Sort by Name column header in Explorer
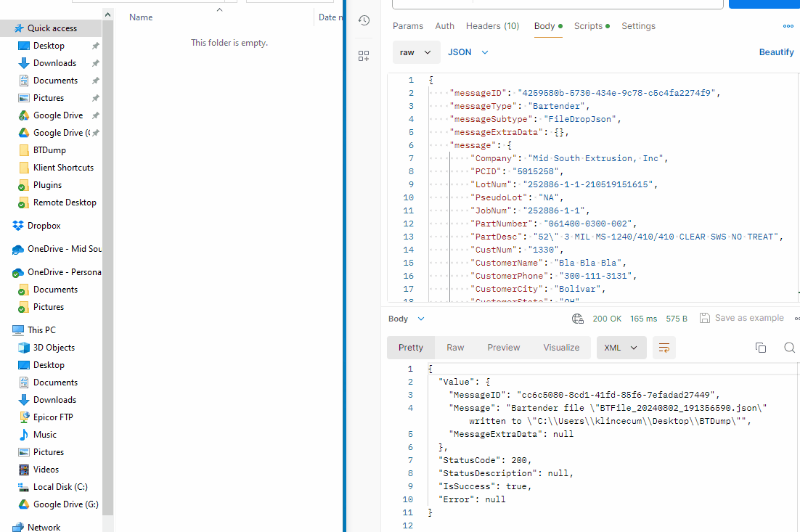Viewport: 800px width, 532px height. [141, 17]
